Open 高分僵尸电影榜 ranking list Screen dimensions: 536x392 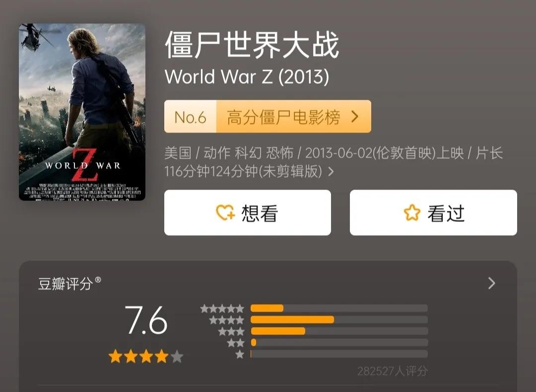(283, 117)
